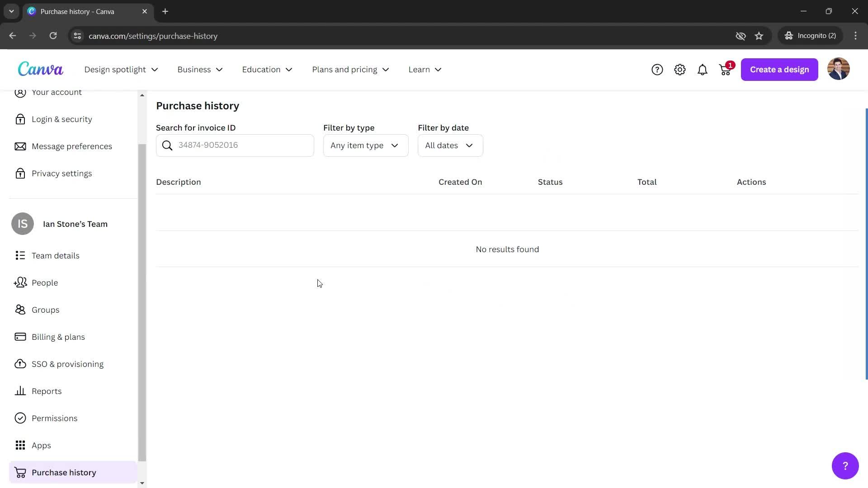Click the People sidebar icon
The width and height of the screenshot is (868, 488).
20,282
